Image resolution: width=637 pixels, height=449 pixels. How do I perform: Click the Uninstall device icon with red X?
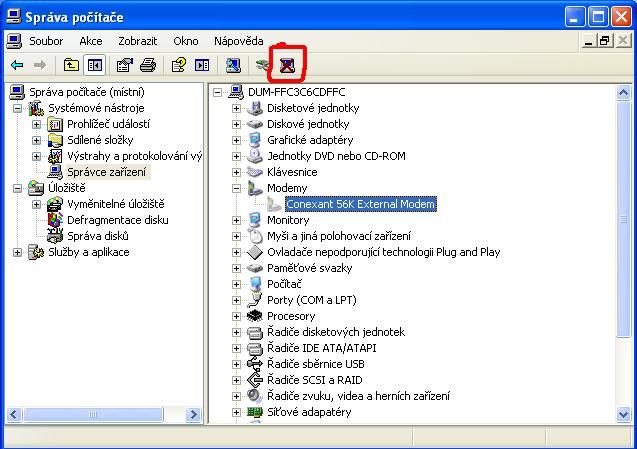pos(287,65)
